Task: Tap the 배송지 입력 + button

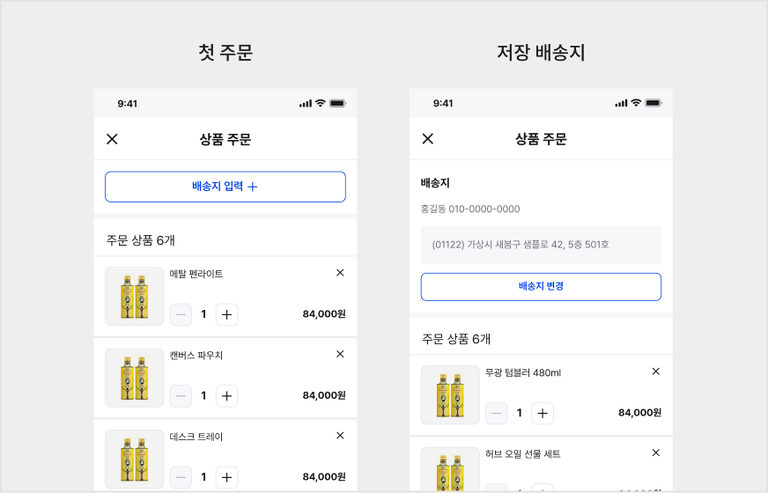Action: click(225, 187)
